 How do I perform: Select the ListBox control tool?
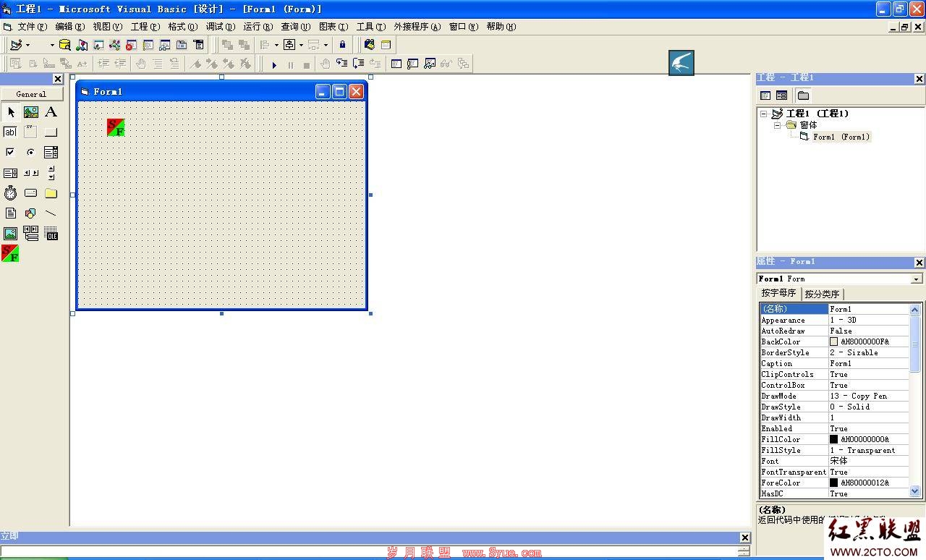coord(10,173)
